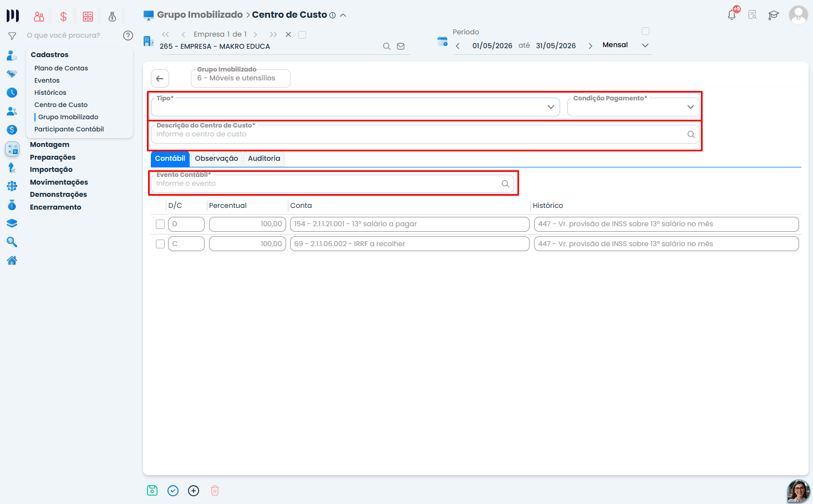Click the Descrição do Centro de Custo field
Screen dimensions: 813x504
(425, 134)
